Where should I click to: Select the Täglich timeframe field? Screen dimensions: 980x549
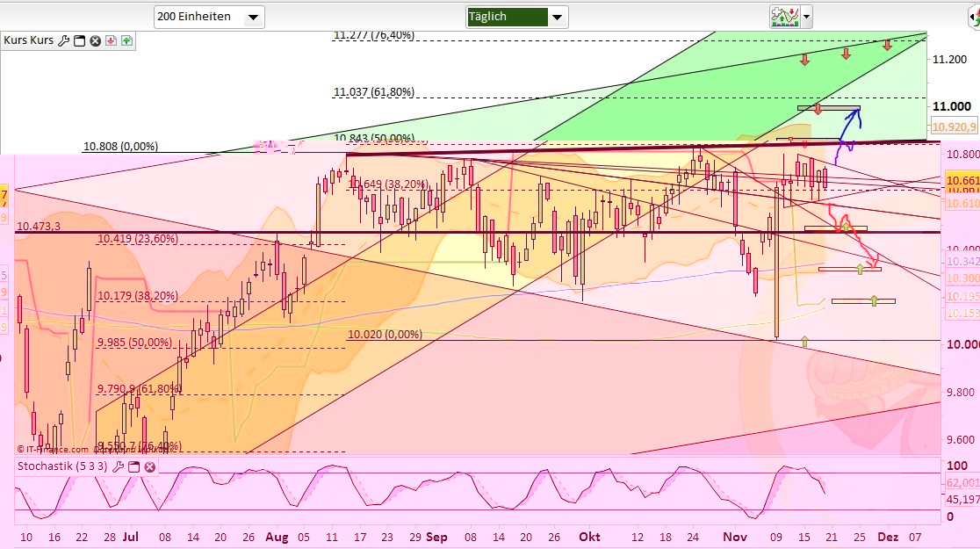coord(507,17)
